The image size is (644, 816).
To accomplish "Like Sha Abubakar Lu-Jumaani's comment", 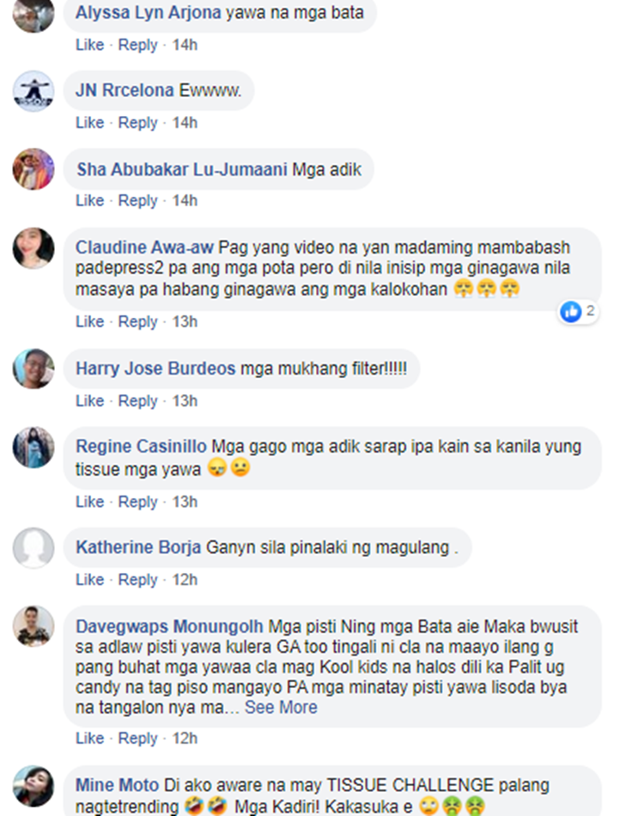I will pyautogui.click(x=89, y=200).
